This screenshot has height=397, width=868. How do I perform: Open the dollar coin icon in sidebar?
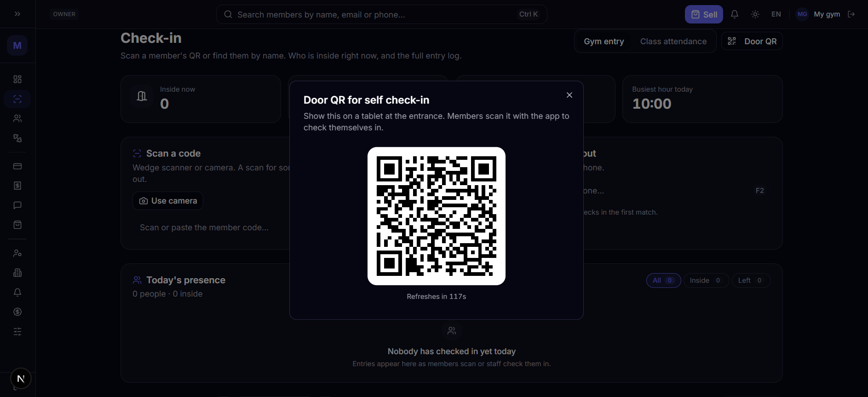17,312
